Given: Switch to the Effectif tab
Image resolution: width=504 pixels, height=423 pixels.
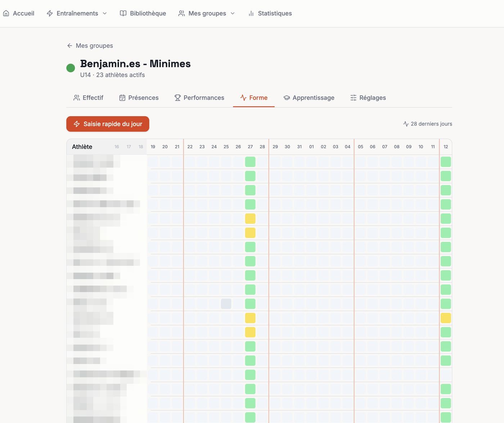Looking at the screenshot, I should 88,98.
